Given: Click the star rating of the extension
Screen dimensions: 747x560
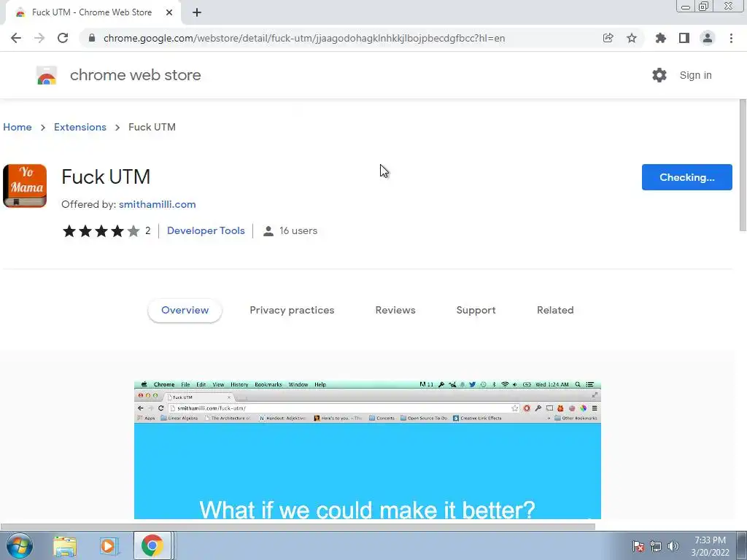Looking at the screenshot, I should (101, 231).
